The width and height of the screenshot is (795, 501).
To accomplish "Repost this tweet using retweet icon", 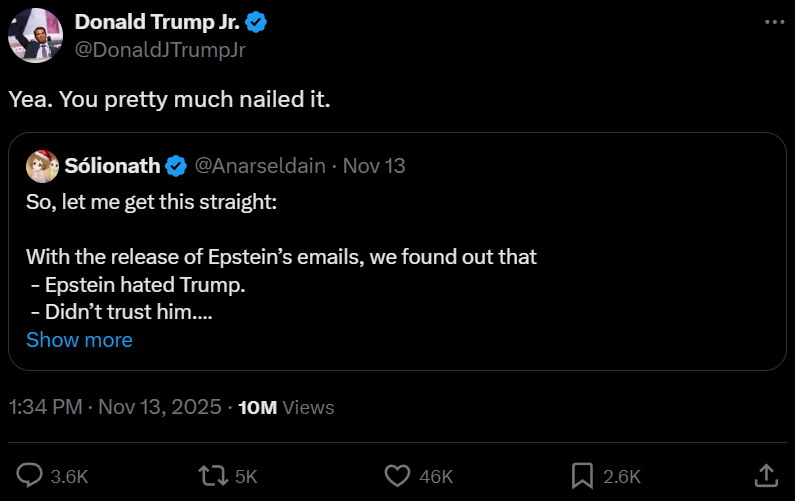I will click(x=212, y=475).
